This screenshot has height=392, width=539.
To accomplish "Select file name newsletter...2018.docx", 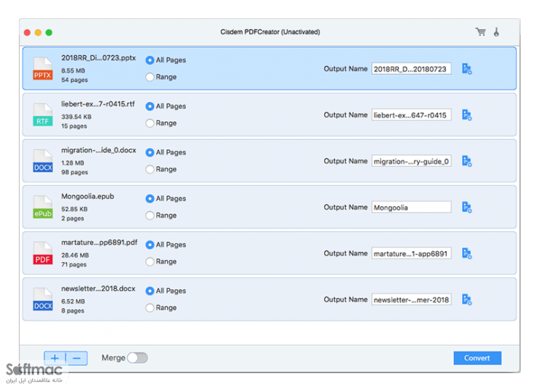I will click(98, 289).
